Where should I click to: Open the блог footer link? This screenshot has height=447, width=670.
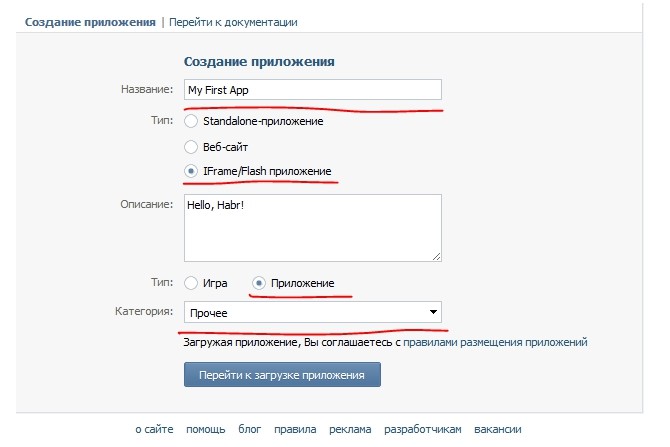(249, 429)
